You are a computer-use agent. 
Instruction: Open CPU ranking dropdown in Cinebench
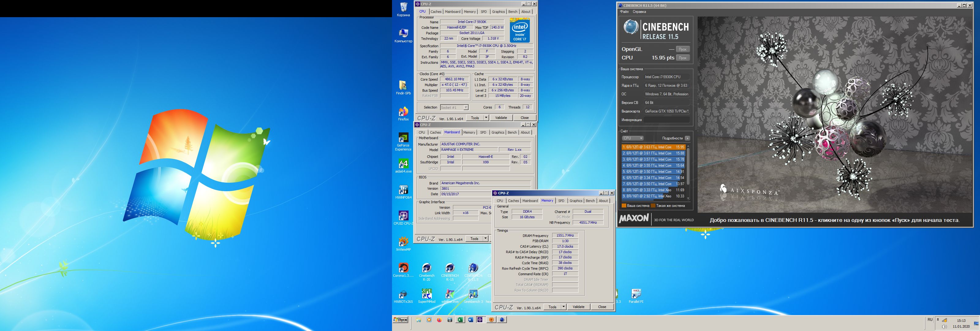pyautogui.click(x=633, y=138)
